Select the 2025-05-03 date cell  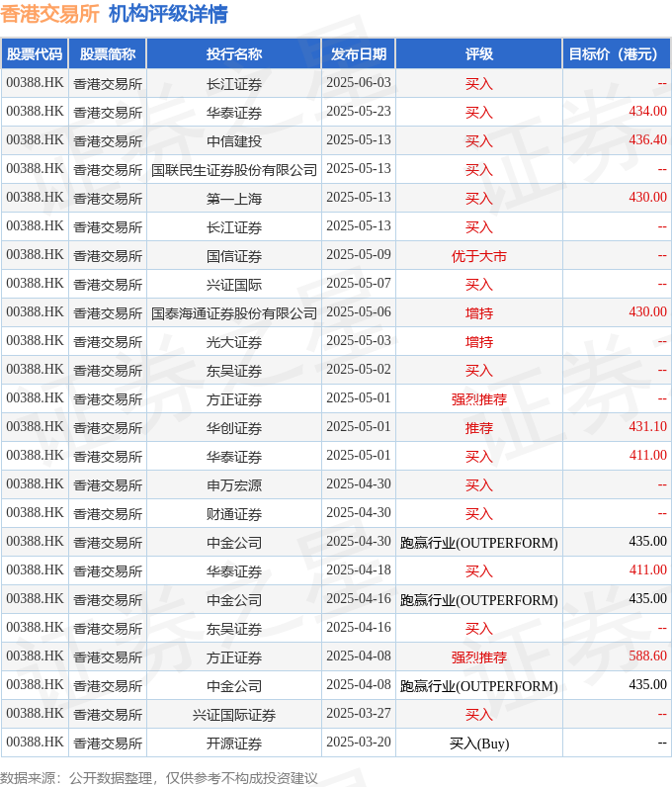(x=359, y=341)
